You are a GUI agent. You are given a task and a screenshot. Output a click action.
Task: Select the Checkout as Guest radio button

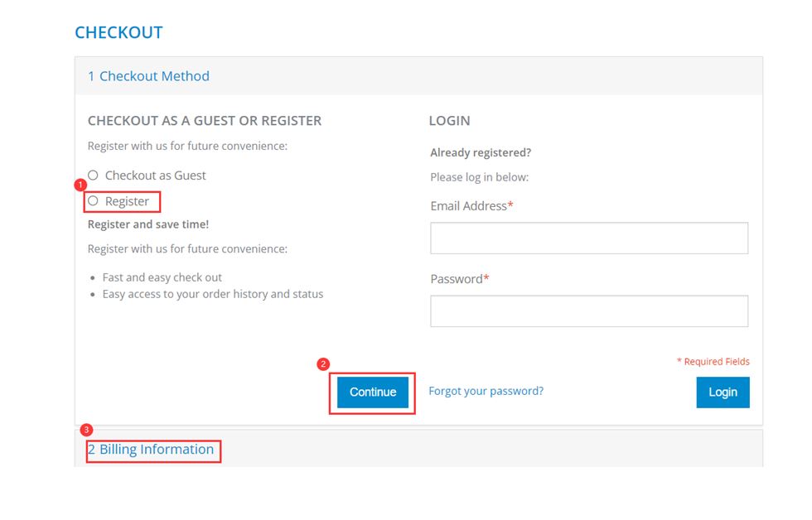(94, 176)
